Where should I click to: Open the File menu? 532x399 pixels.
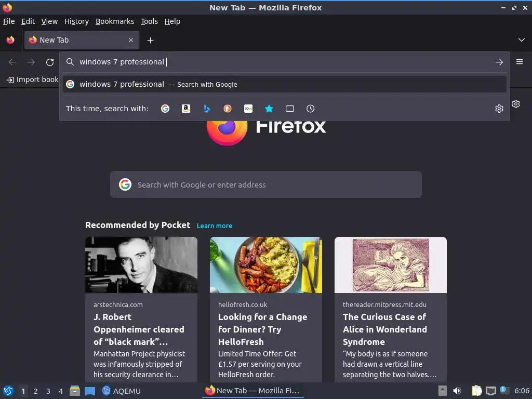coord(9,21)
